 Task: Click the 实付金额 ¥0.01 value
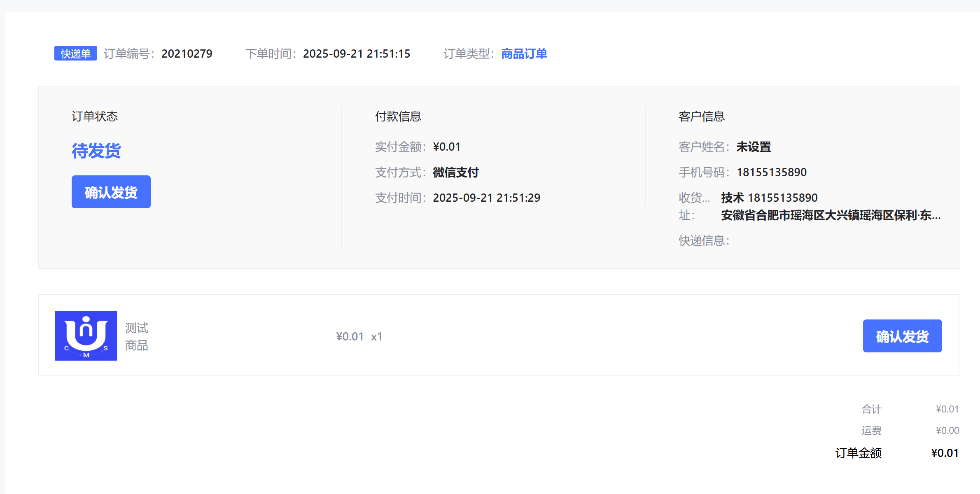point(446,147)
